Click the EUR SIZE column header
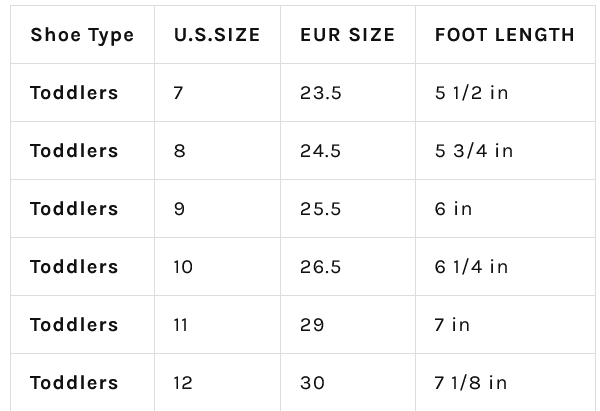 (x=348, y=35)
